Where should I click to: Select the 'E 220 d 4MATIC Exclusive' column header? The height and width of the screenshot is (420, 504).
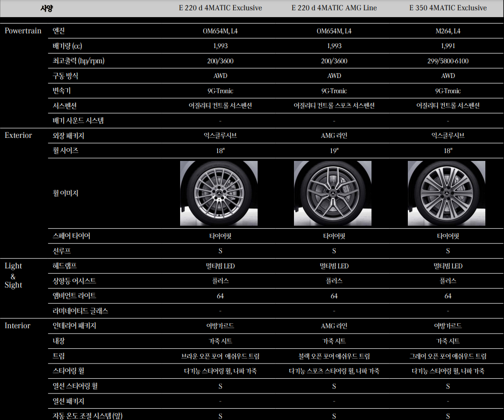tap(220, 8)
